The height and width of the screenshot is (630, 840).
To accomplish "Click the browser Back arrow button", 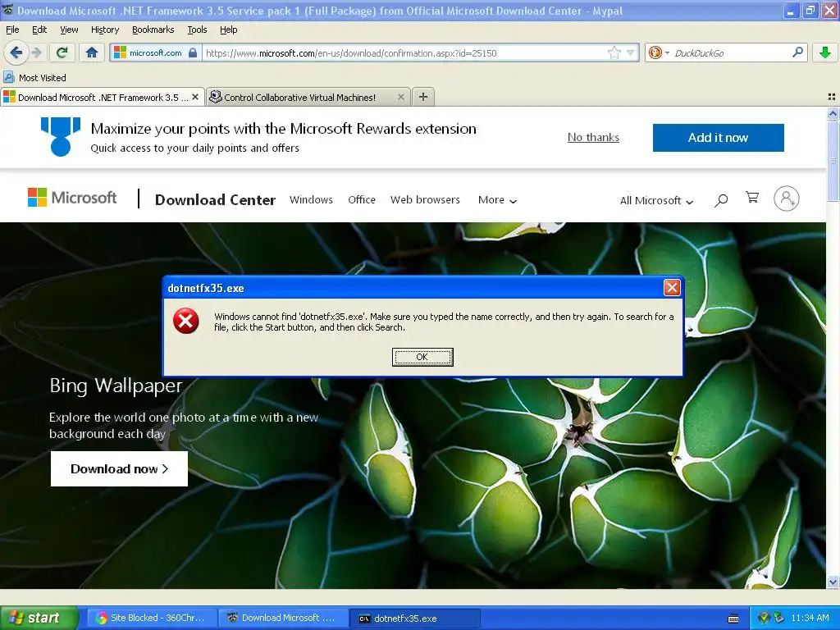I will [16, 52].
